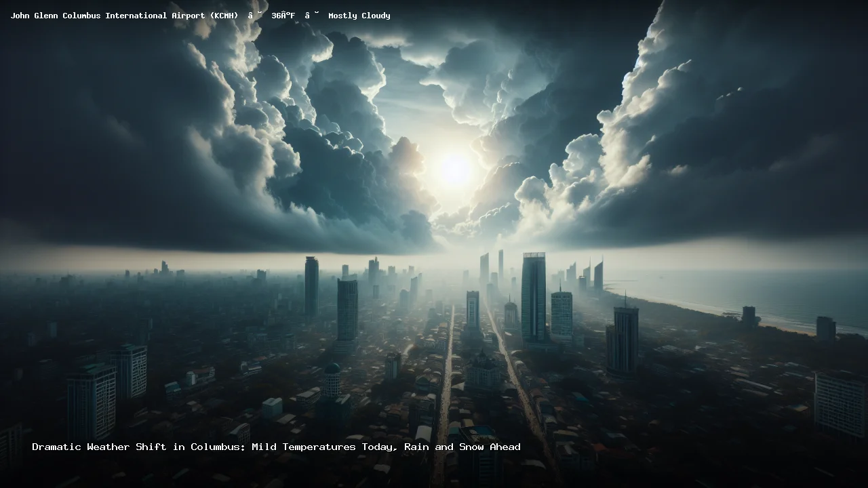Click the white high-rise at lower left

(91, 401)
